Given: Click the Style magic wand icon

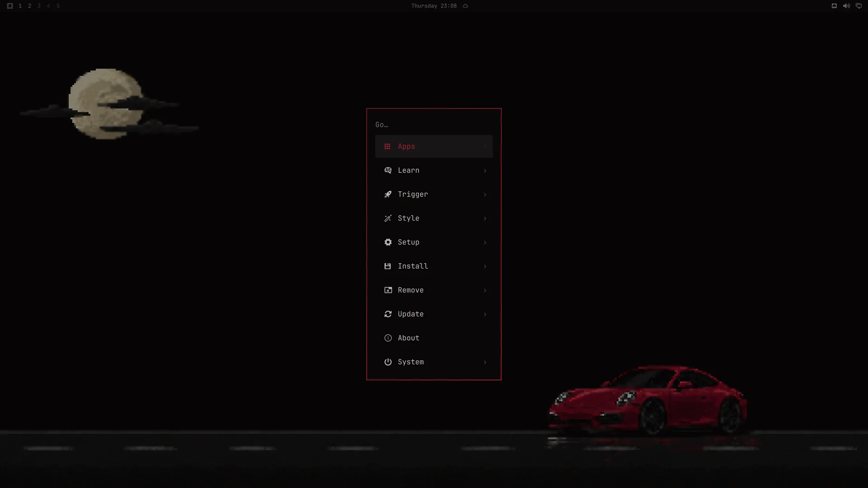Looking at the screenshot, I should (388, 218).
